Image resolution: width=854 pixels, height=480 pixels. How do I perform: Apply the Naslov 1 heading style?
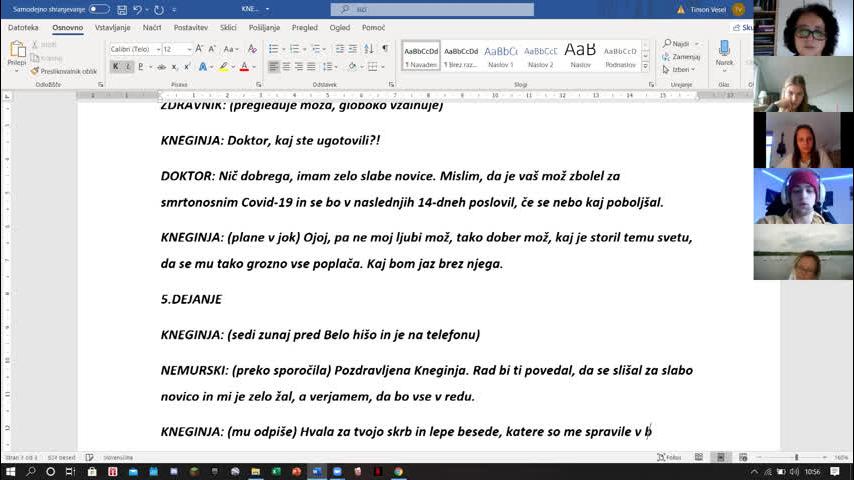[500, 56]
